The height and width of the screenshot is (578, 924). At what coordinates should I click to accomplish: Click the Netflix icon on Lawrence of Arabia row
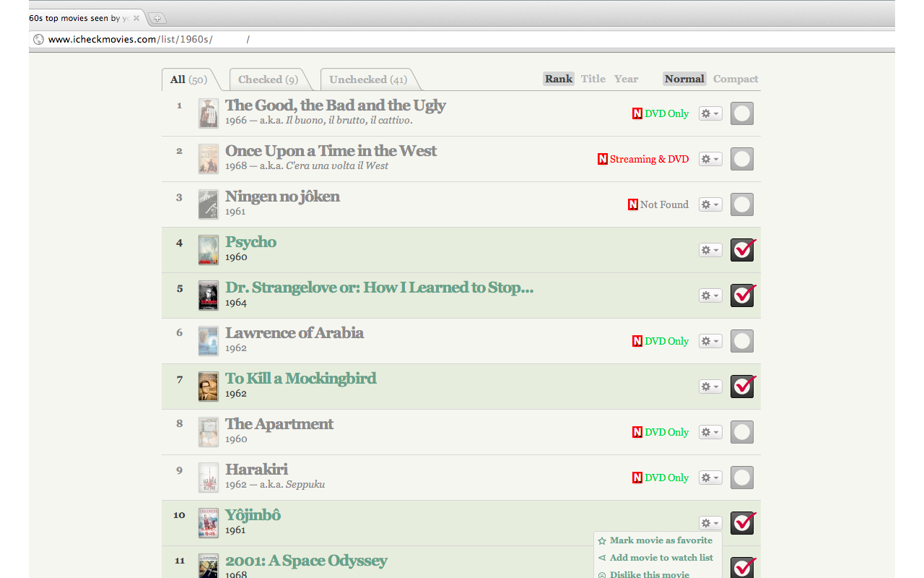point(637,341)
